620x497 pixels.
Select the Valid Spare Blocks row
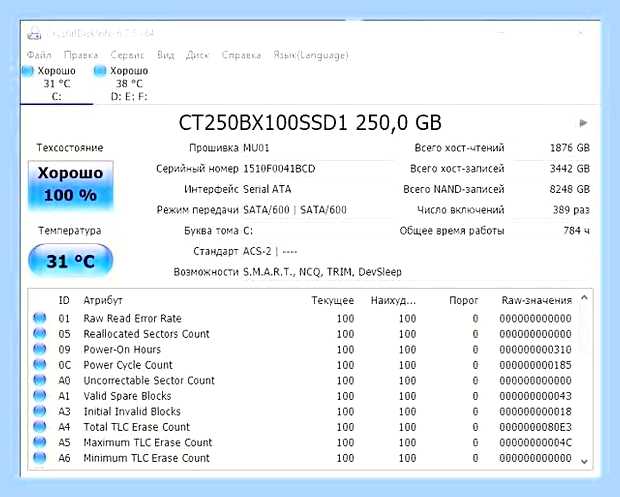pos(303,396)
